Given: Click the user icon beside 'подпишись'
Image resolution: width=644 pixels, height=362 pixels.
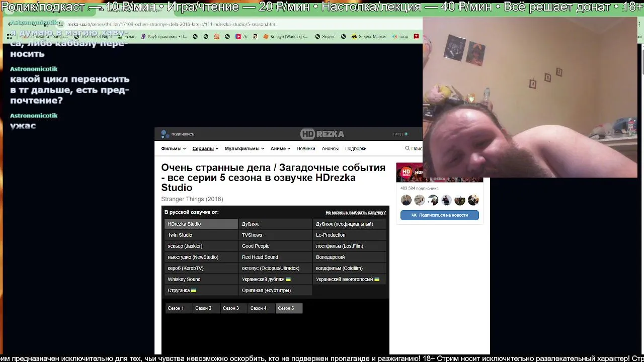Looking at the screenshot, I should [x=165, y=134].
